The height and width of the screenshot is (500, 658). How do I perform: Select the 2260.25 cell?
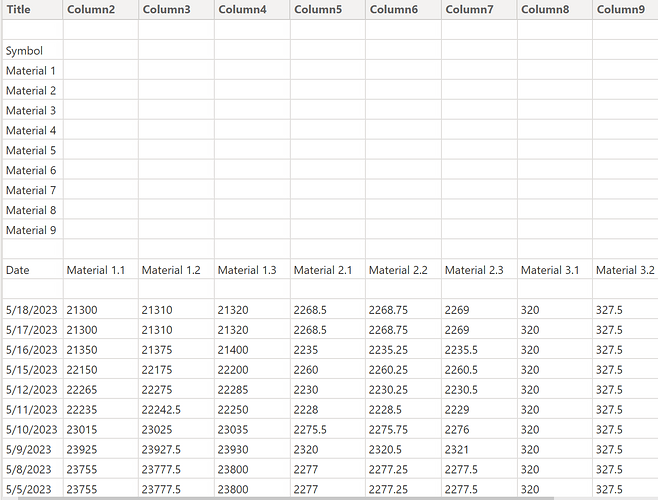click(403, 370)
